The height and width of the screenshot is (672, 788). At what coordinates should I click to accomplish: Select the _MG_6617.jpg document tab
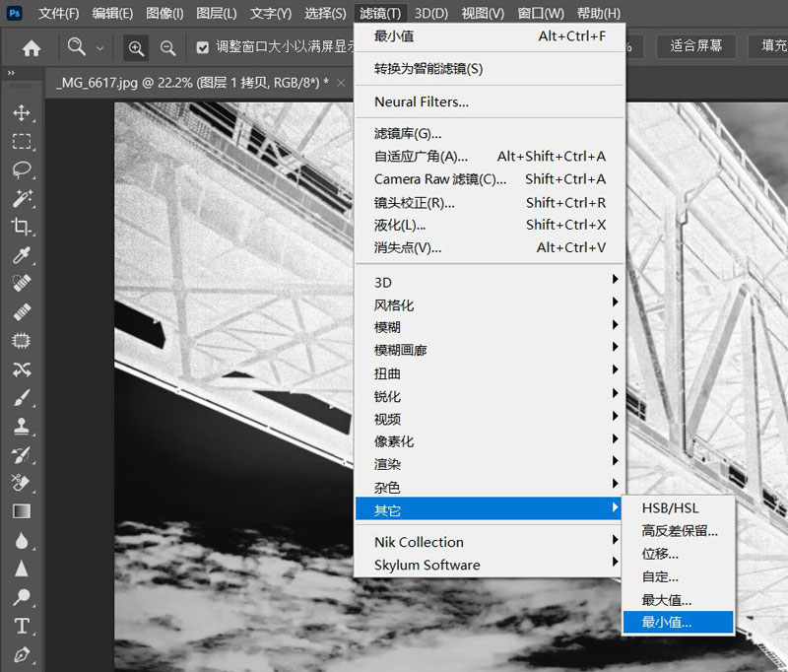pyautogui.click(x=192, y=83)
